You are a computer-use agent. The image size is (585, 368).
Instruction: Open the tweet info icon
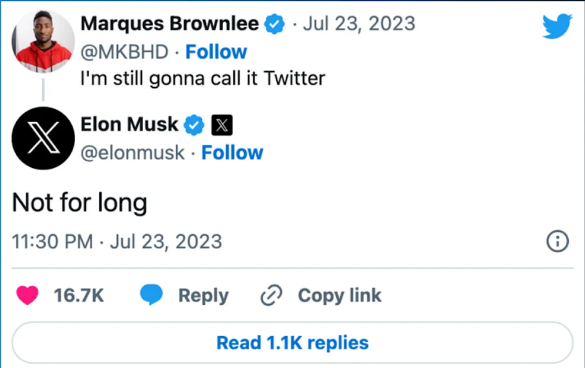coord(558,241)
